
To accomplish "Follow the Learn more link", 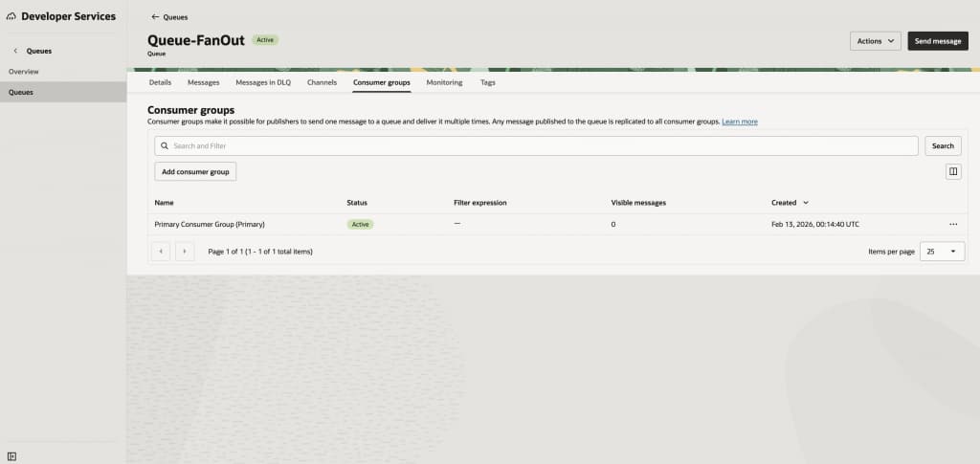I will click(740, 122).
